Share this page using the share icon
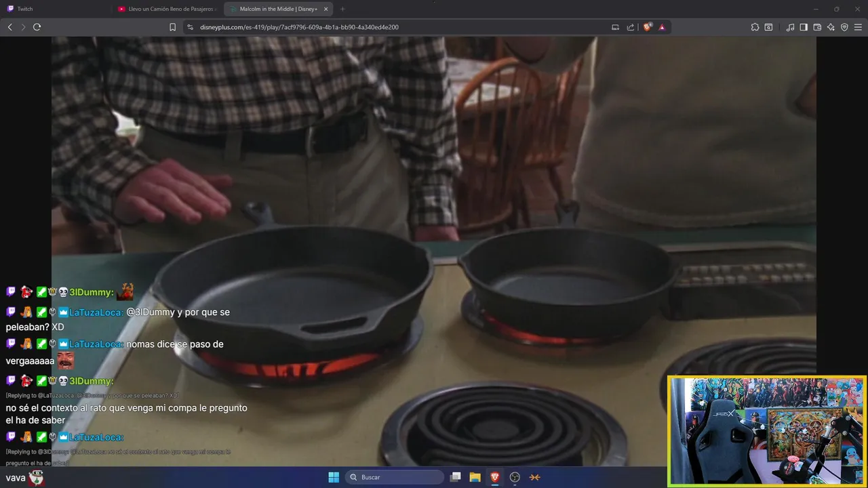 point(631,27)
